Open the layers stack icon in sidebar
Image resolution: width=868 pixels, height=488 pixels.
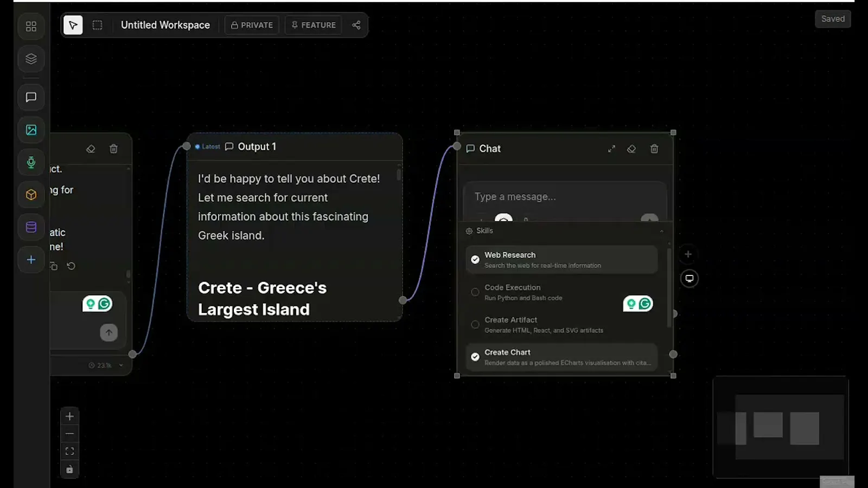tap(31, 59)
